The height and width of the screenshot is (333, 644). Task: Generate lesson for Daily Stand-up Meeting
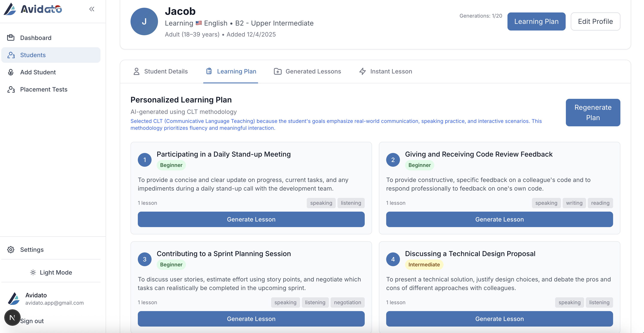[x=251, y=219]
